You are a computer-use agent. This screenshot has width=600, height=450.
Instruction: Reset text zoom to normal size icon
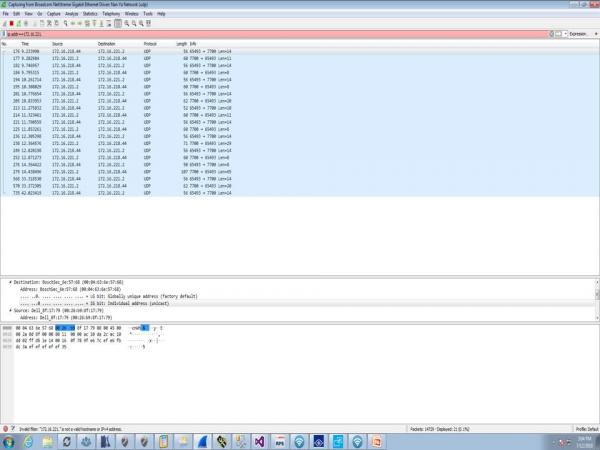pos(141,23)
